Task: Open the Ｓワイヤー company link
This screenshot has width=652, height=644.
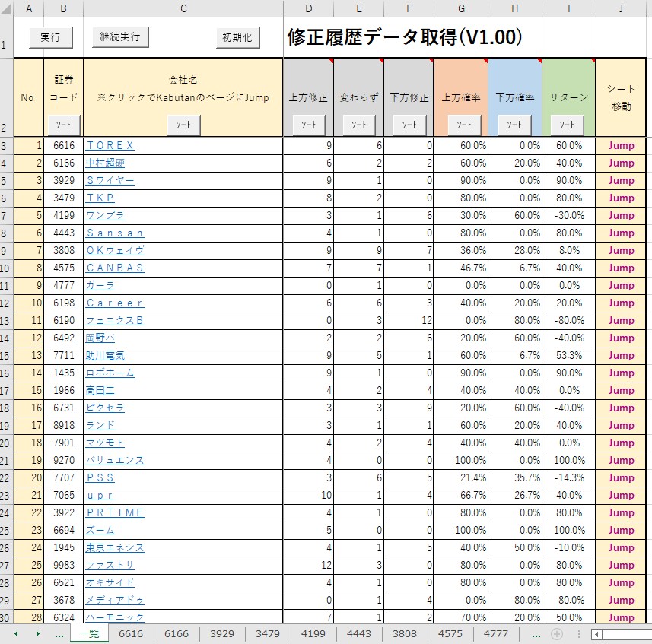Action: coord(110,180)
